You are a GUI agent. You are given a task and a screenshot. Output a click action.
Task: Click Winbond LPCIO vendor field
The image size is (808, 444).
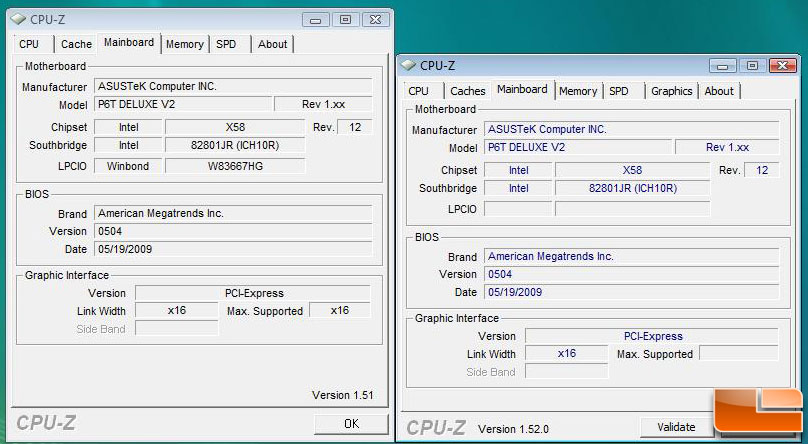click(128, 166)
